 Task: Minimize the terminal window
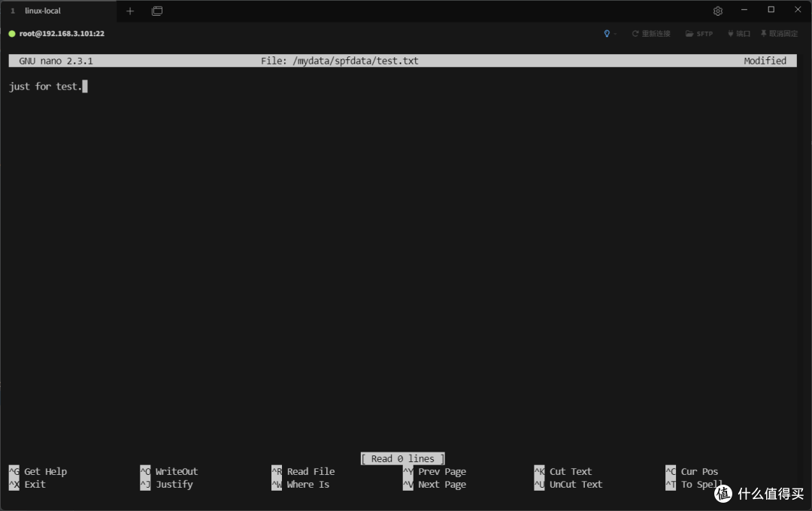(x=744, y=10)
